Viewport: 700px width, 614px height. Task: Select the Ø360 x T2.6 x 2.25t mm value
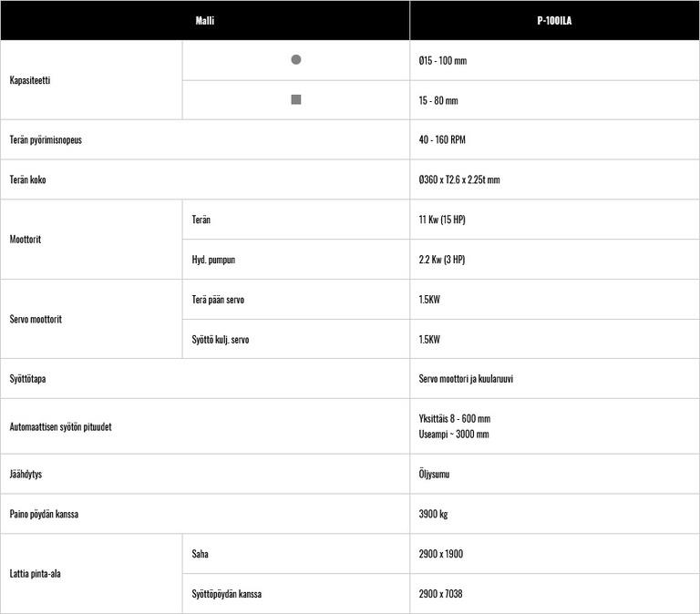point(459,180)
